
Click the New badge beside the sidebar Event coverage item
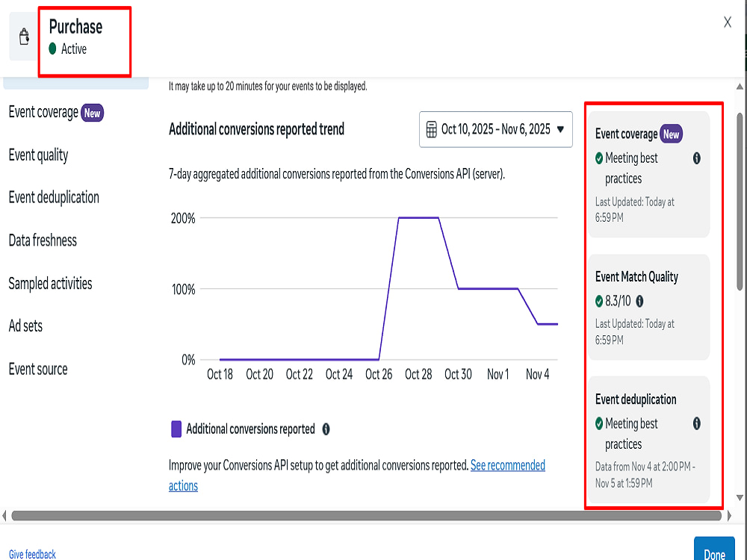tap(92, 113)
